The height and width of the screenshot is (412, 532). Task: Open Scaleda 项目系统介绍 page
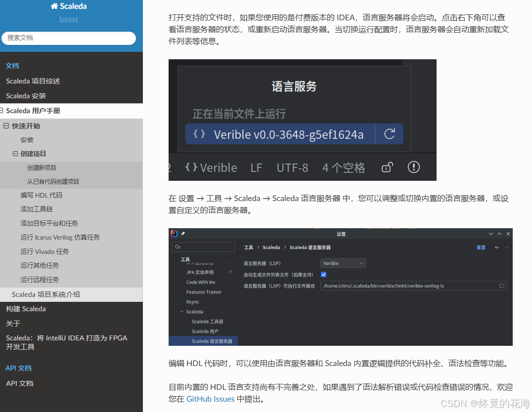click(46, 294)
